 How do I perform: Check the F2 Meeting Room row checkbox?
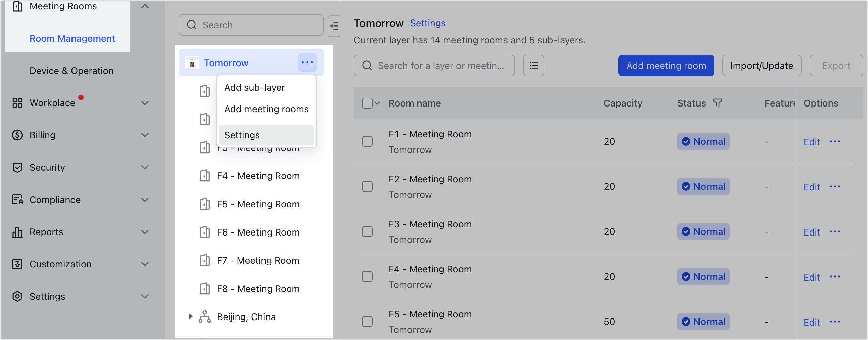(367, 186)
